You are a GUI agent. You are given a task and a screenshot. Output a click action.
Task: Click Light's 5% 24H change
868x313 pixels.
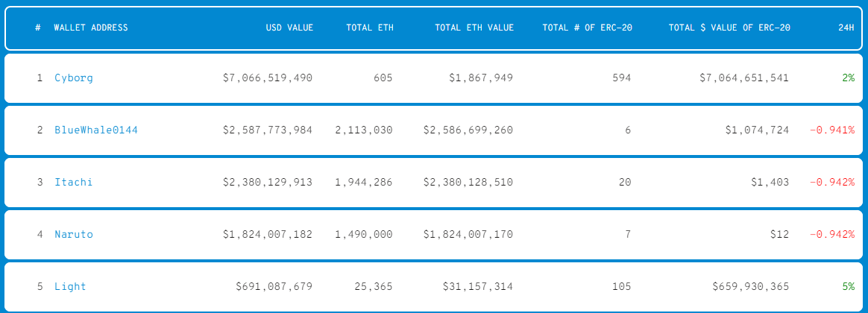848,287
